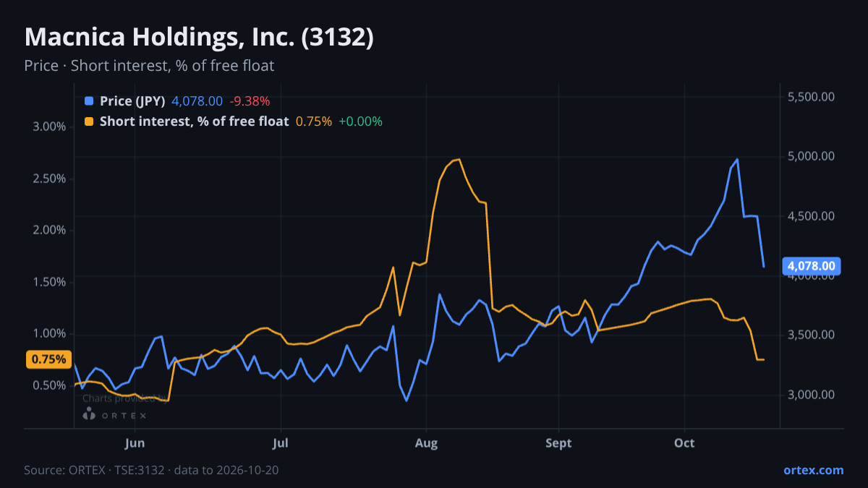Click the Aug x-axis label

point(427,442)
